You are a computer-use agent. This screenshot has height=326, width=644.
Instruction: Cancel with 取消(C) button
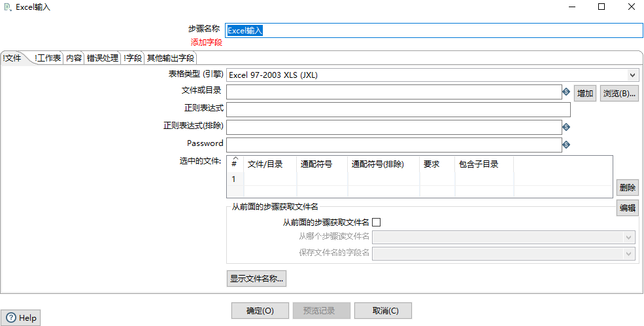[x=383, y=311]
